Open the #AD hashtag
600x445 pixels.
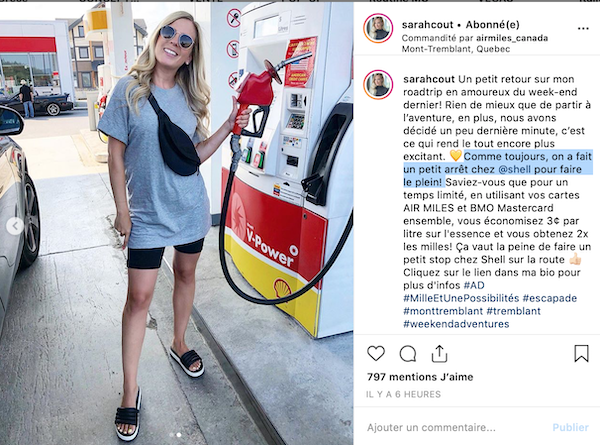pyautogui.click(x=474, y=285)
